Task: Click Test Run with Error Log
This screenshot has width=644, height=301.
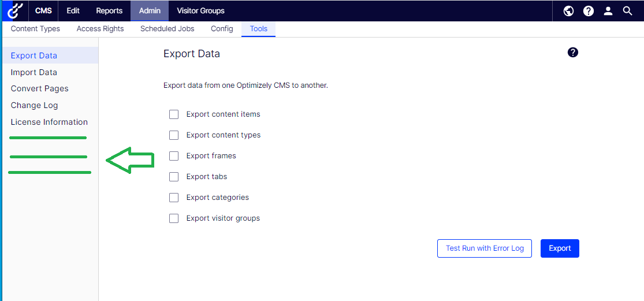Action: click(485, 248)
